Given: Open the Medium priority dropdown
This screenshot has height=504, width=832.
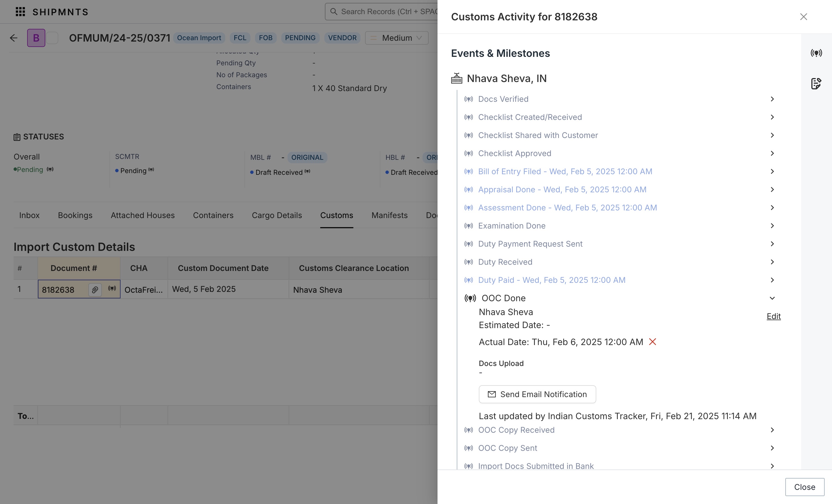Looking at the screenshot, I should point(397,38).
